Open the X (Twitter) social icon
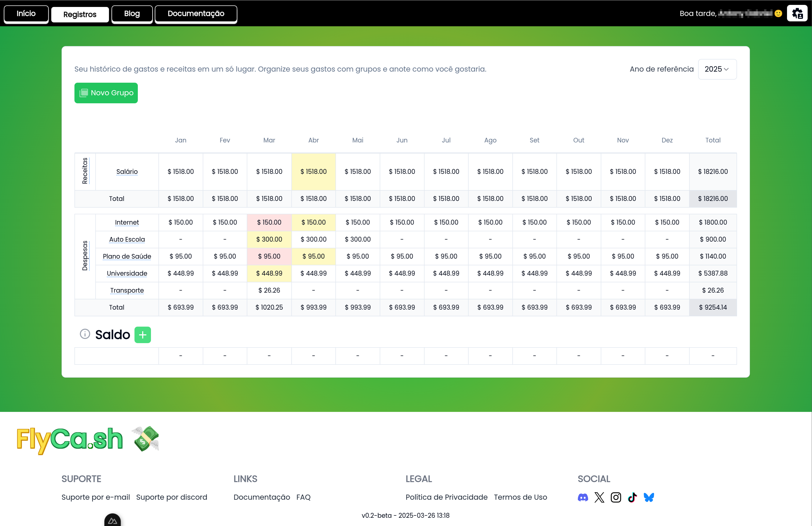The width and height of the screenshot is (812, 526). point(599,497)
